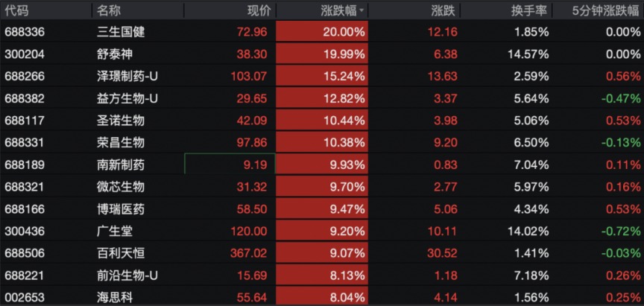This screenshot has height=306, width=644.
Task: Sort by 换手率 column header
Action: 532,11
